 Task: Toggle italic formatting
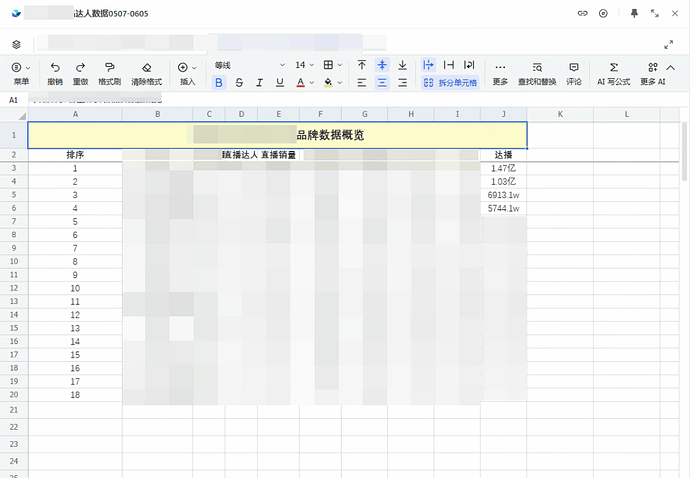[x=260, y=82]
